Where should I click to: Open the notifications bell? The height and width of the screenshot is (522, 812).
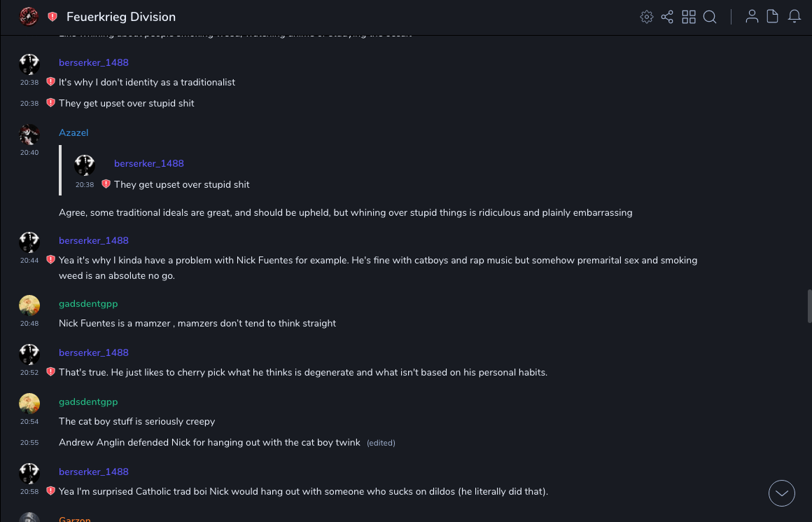[x=794, y=17]
